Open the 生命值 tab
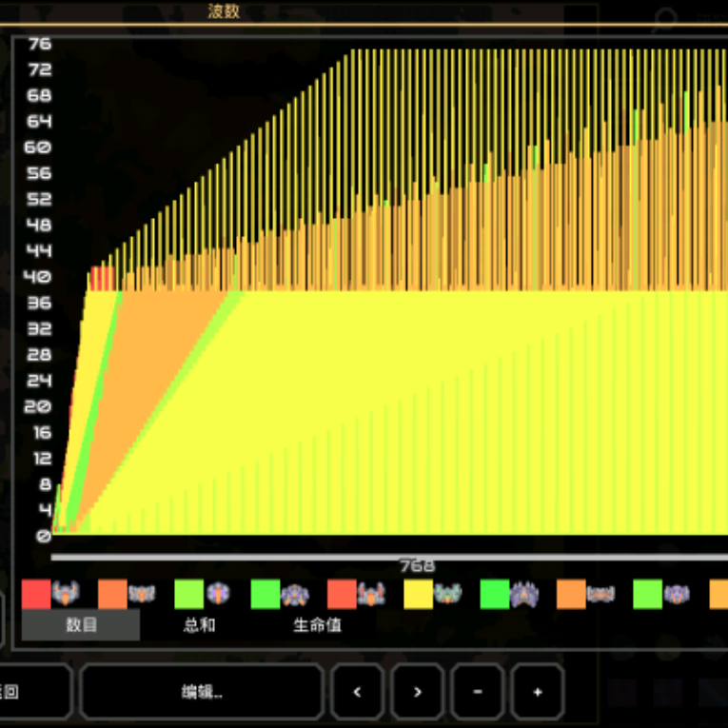 click(317, 625)
